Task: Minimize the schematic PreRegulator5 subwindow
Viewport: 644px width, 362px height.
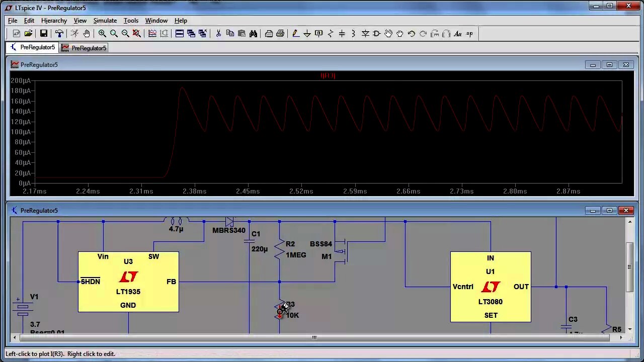Action: coord(593,211)
